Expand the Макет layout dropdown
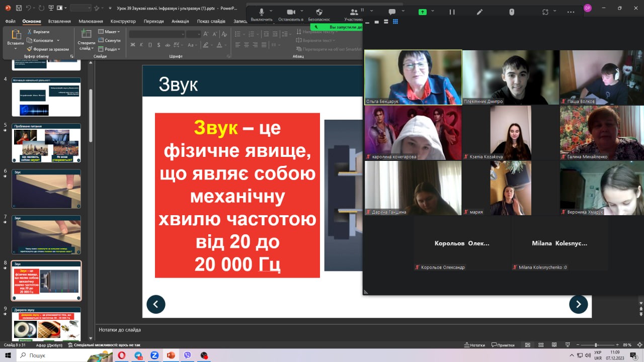The width and height of the screenshot is (644, 362). tap(109, 32)
